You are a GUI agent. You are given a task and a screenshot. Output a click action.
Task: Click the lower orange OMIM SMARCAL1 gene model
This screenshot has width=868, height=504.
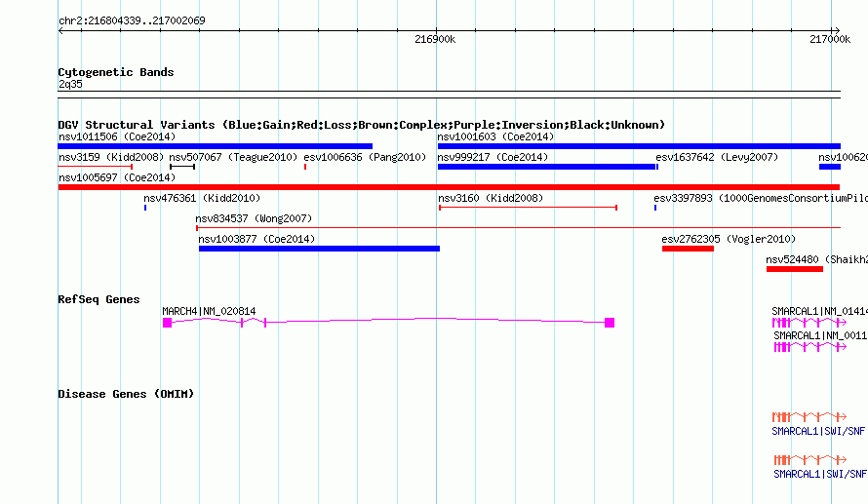[810, 460]
